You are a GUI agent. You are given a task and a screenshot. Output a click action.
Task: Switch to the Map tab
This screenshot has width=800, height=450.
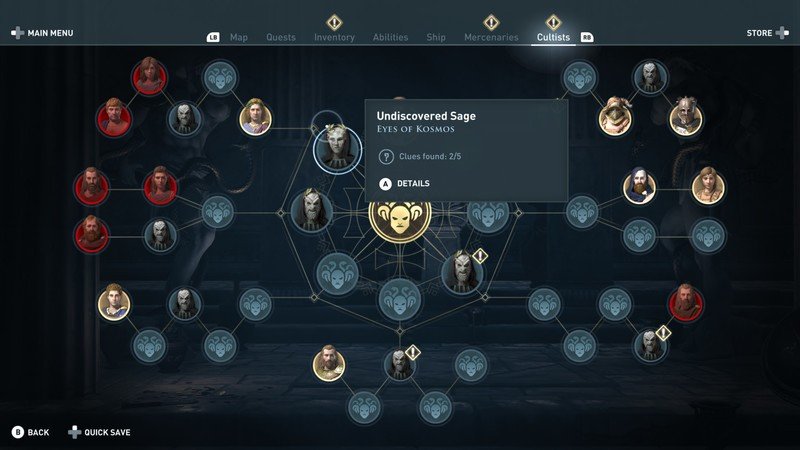pos(239,37)
